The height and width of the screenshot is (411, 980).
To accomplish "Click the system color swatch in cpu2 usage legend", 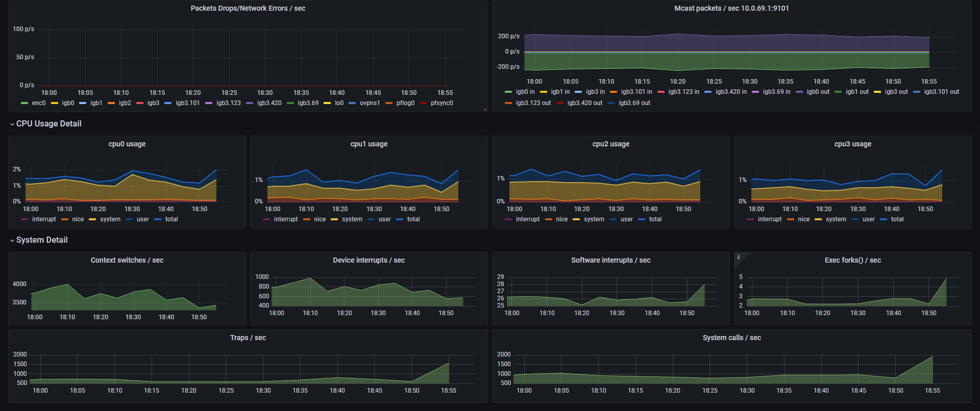I will point(576,219).
